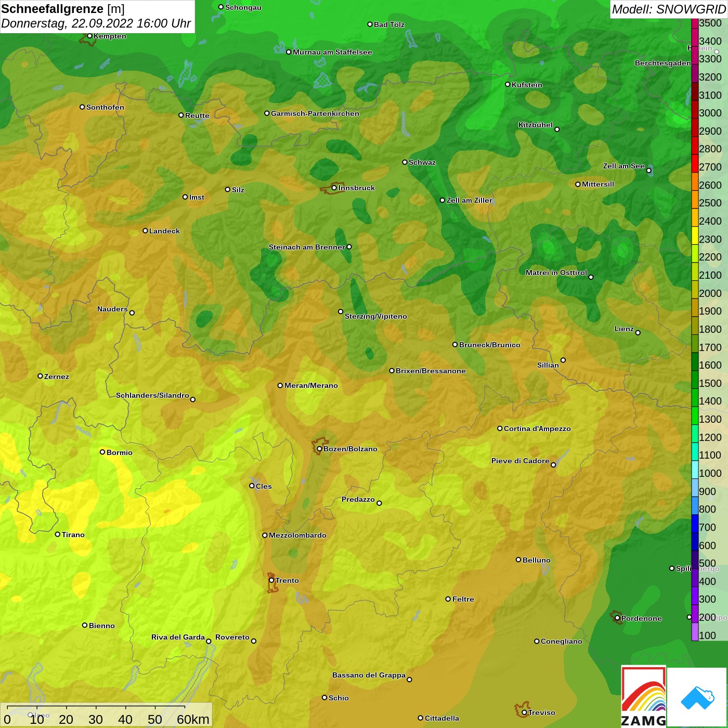Click the 3000 red legend swatch

tap(695, 109)
